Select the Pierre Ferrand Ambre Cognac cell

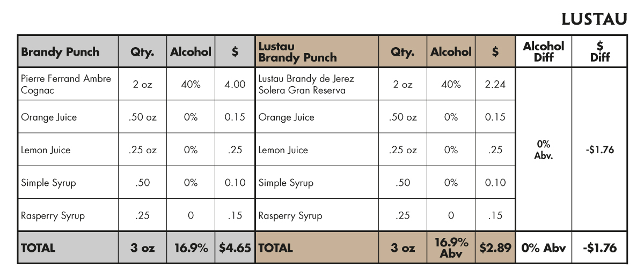point(66,84)
